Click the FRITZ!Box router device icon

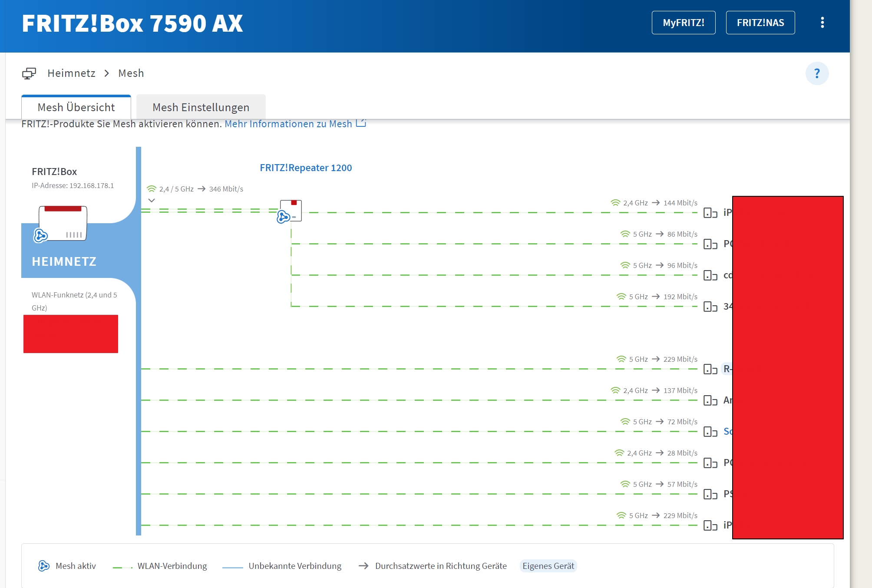click(63, 223)
